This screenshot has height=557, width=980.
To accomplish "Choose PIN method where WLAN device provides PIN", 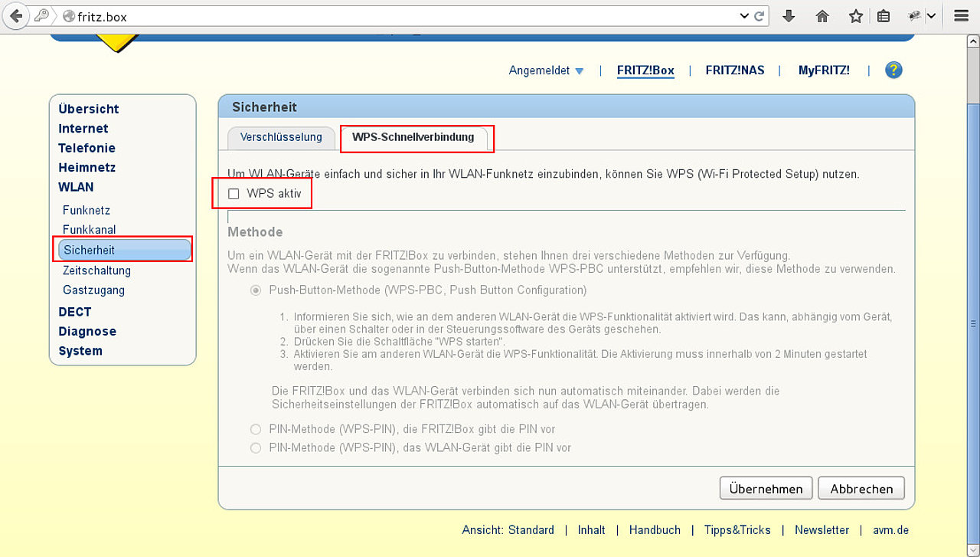I will (x=256, y=448).
